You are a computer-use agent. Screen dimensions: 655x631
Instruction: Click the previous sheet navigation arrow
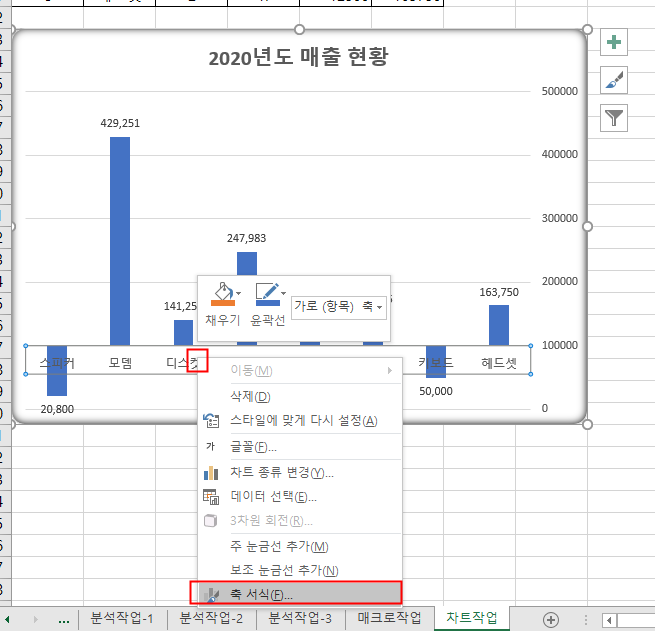pyautogui.click(x=8, y=619)
